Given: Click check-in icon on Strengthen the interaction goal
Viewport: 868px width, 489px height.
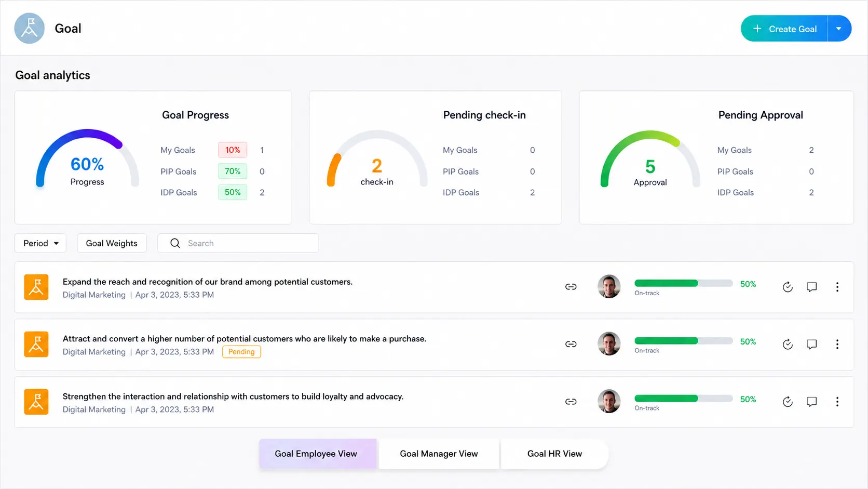Looking at the screenshot, I should pos(788,402).
